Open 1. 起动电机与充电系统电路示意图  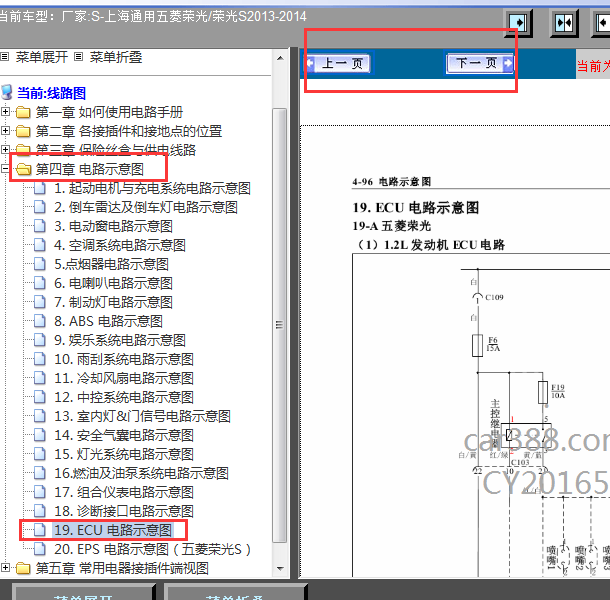coord(152,188)
